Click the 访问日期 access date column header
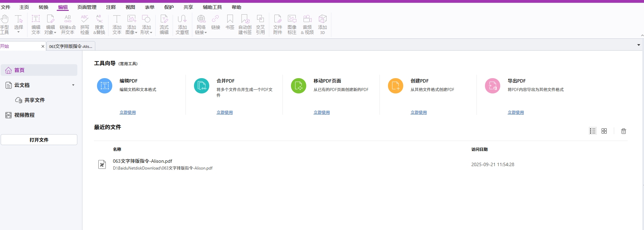 click(x=480, y=149)
